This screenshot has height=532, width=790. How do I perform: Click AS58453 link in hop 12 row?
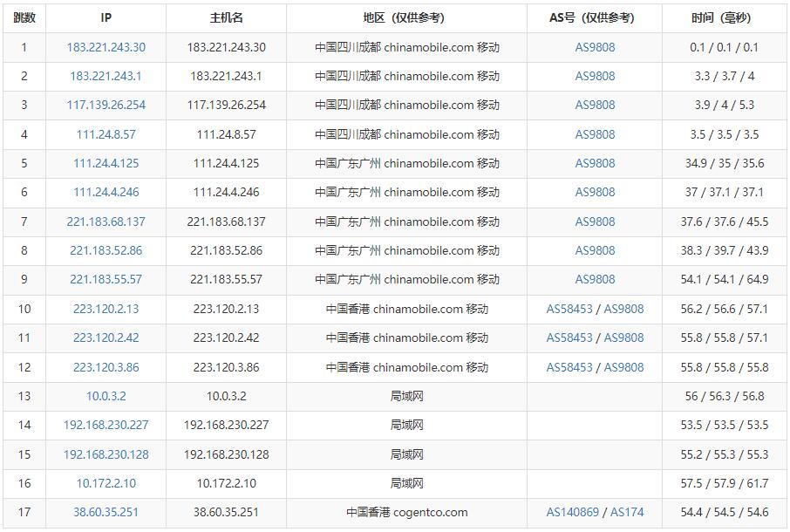(x=569, y=367)
